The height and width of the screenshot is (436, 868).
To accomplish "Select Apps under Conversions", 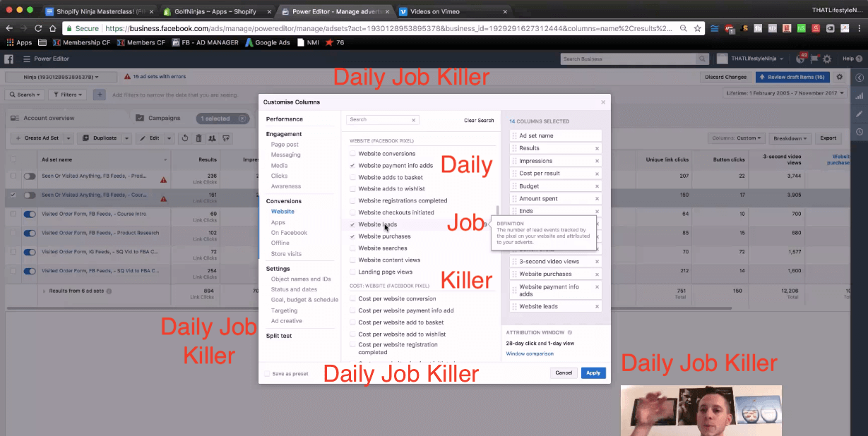I will [x=278, y=222].
